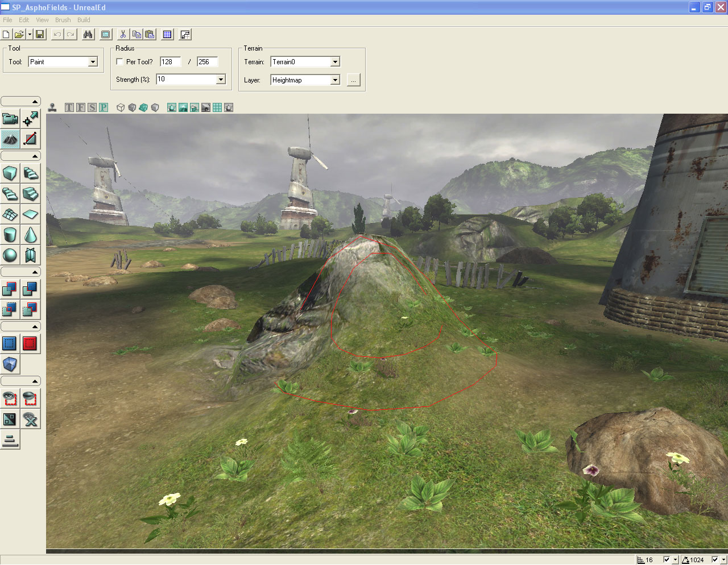This screenshot has width=728, height=565.
Task: Toggle rotation snap checkbox beside 1024
Action: point(715,560)
